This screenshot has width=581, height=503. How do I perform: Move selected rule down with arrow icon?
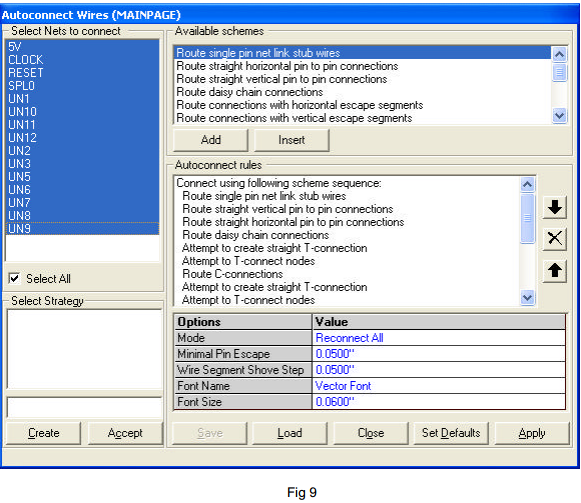pos(554,207)
